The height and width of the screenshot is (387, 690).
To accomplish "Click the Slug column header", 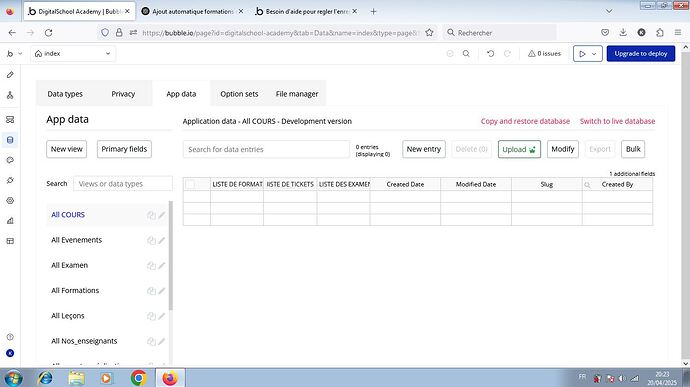I will pyautogui.click(x=547, y=184).
